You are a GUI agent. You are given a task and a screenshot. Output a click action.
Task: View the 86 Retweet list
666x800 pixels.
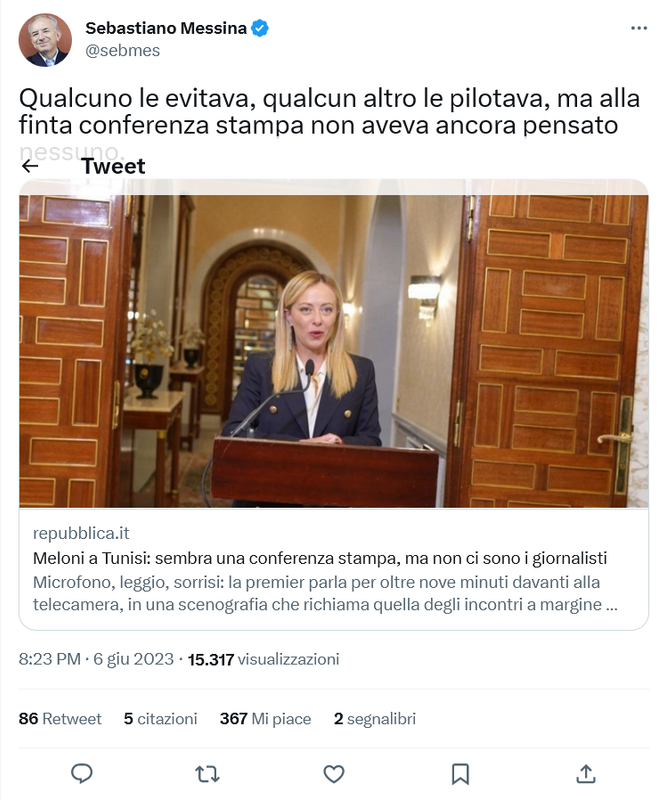tap(60, 719)
